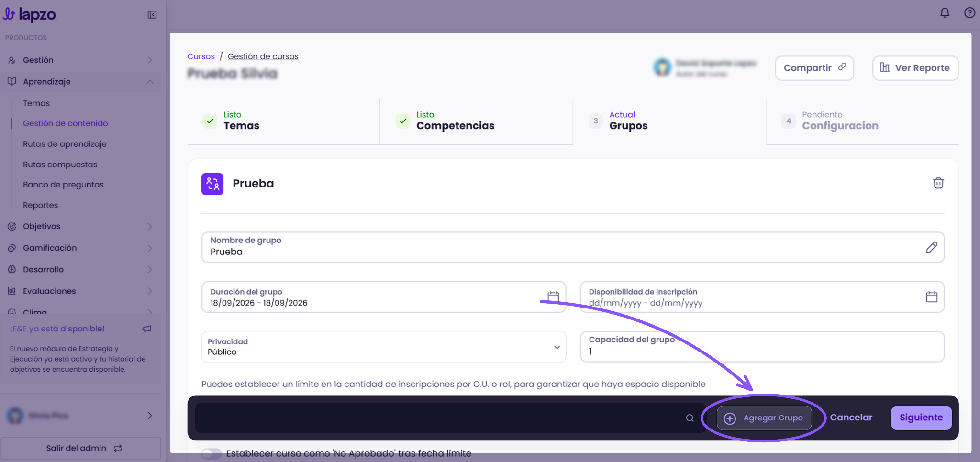980x462 pixels.
Task: Open calendar for Duración del grupo
Action: 553,297
